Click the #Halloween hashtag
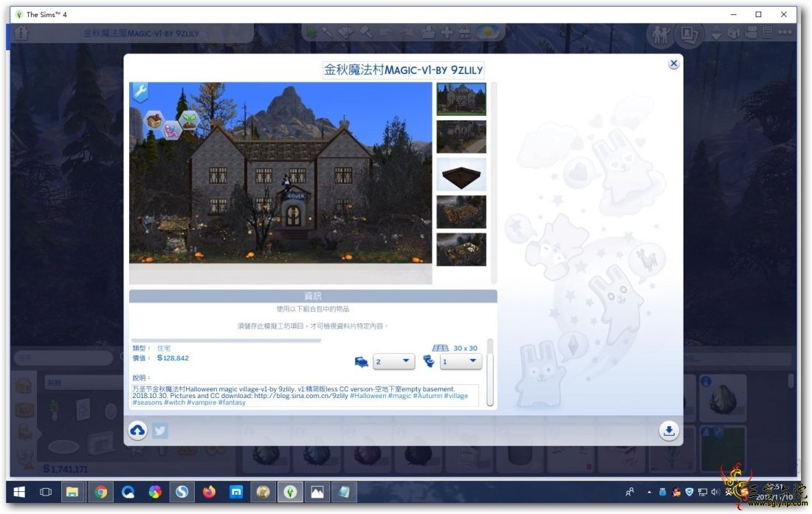 tap(368, 396)
